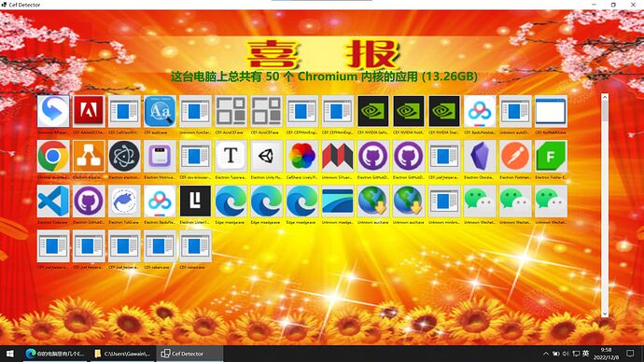Click the vertical scrollbar thumb
Image resolution: width=644 pixels, height=362 pixels.
point(605,111)
